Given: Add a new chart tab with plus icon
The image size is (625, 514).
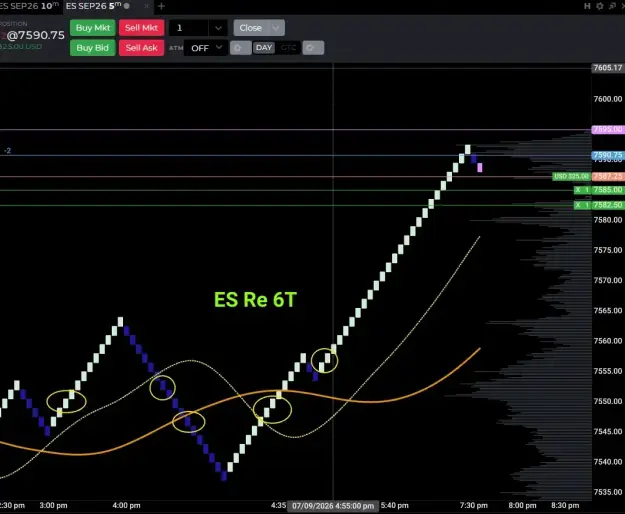Looking at the screenshot, I should pos(161,6).
